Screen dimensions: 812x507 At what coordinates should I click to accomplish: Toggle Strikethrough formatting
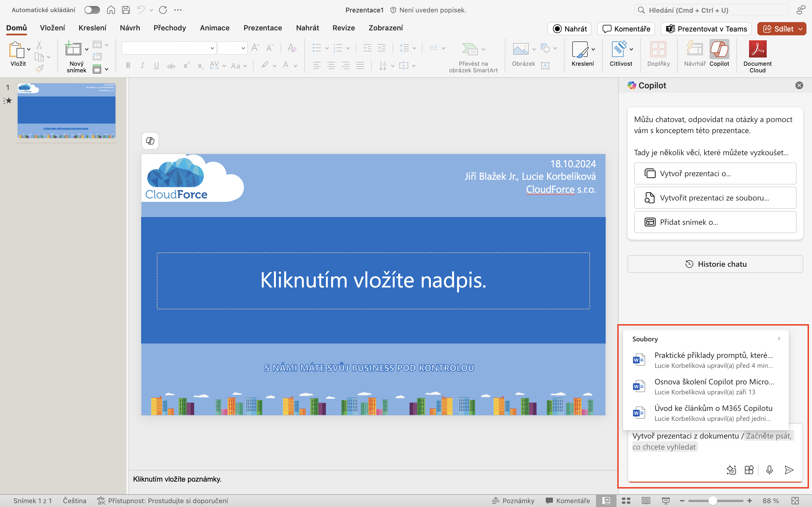point(171,65)
